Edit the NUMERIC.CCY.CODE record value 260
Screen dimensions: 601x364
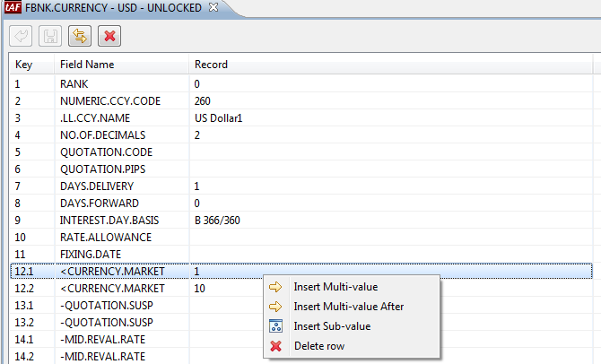tap(203, 100)
